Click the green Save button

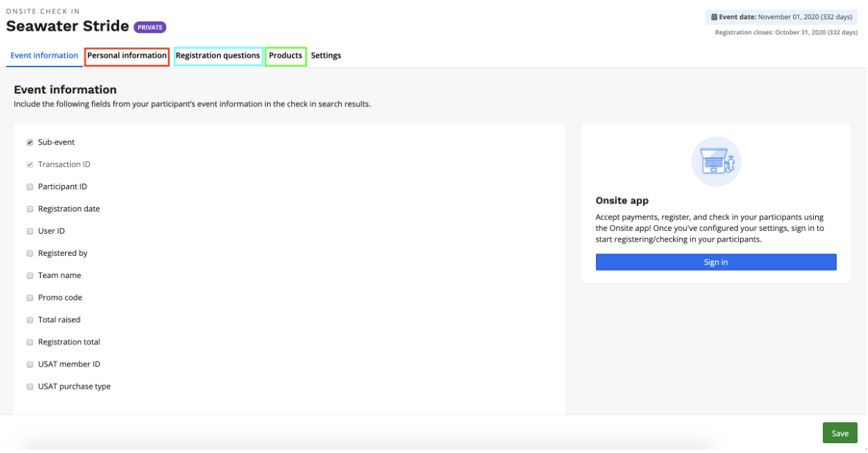click(x=839, y=433)
